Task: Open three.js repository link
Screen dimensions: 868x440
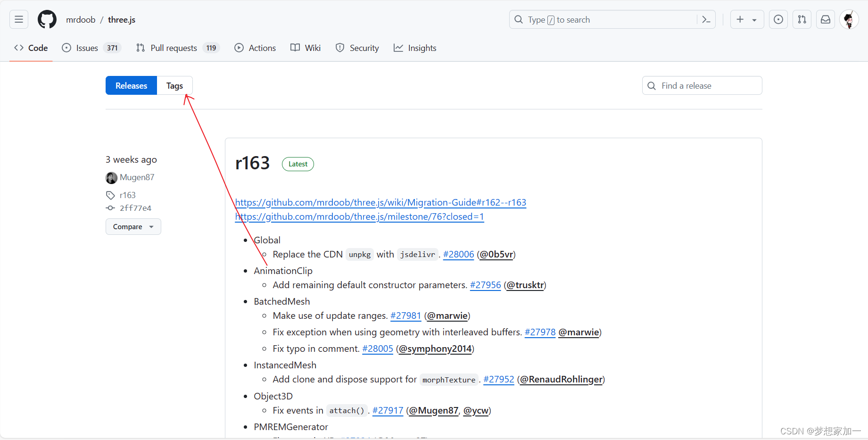Action: coord(122,19)
